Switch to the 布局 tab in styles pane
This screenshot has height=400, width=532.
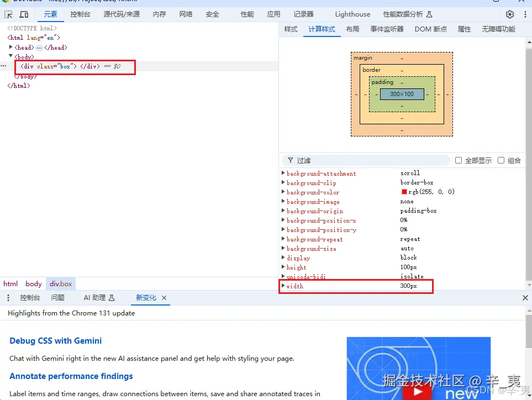click(352, 29)
